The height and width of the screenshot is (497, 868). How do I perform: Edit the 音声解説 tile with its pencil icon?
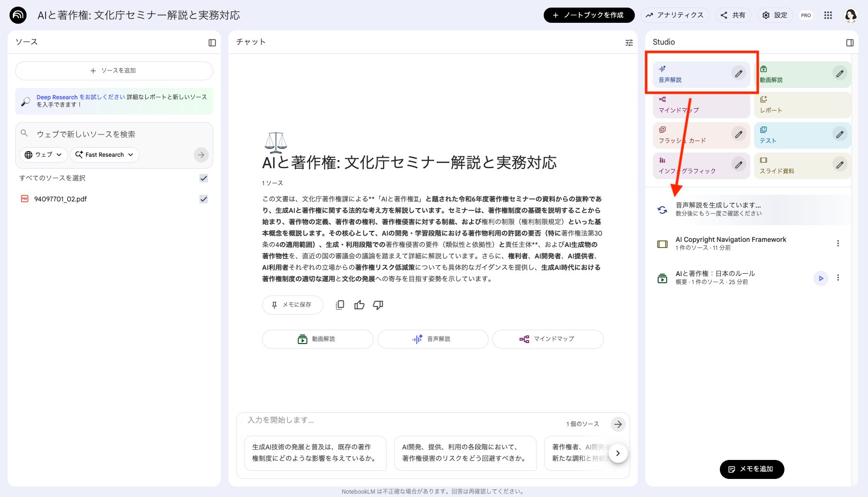coord(739,74)
